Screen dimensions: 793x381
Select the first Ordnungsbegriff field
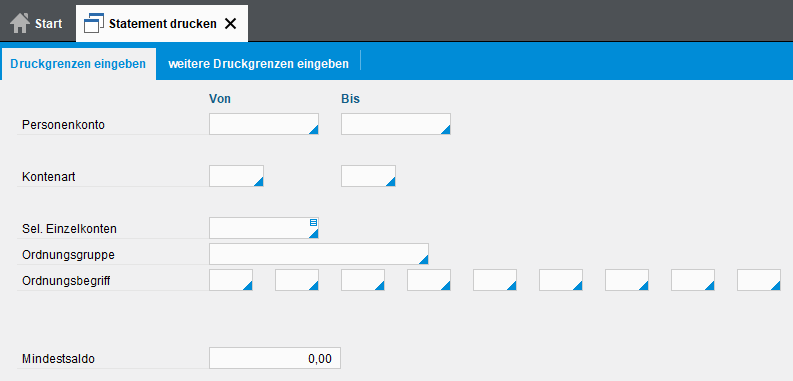pos(231,280)
